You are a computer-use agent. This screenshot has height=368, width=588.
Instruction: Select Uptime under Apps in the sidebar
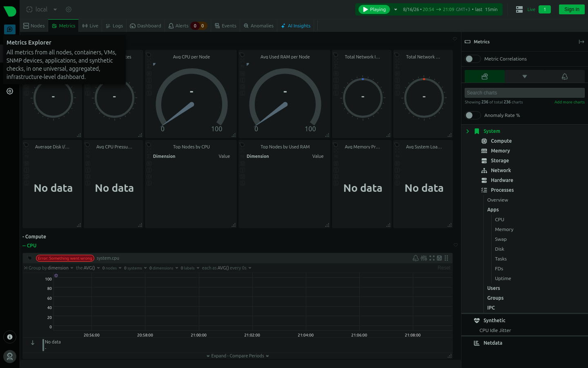(x=503, y=278)
